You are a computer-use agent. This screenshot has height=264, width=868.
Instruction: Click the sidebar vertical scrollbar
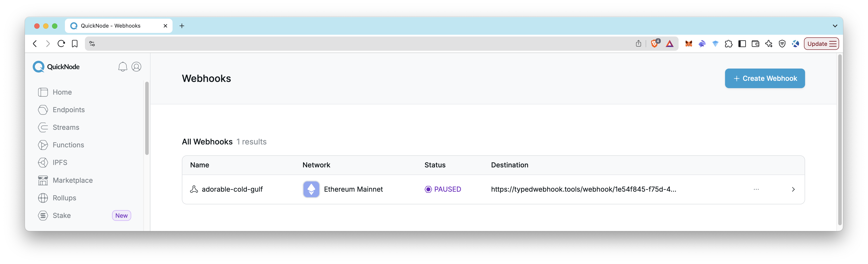point(147,118)
